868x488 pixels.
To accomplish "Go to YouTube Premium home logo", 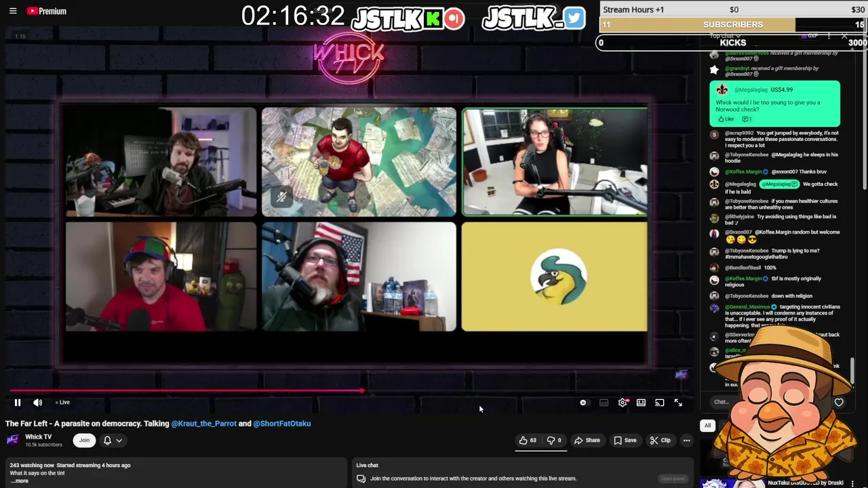I will coord(46,11).
